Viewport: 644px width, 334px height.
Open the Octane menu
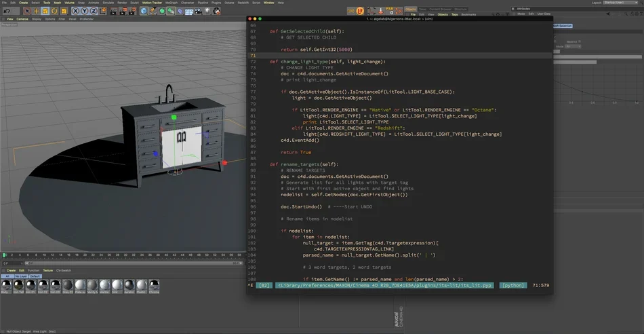click(229, 3)
